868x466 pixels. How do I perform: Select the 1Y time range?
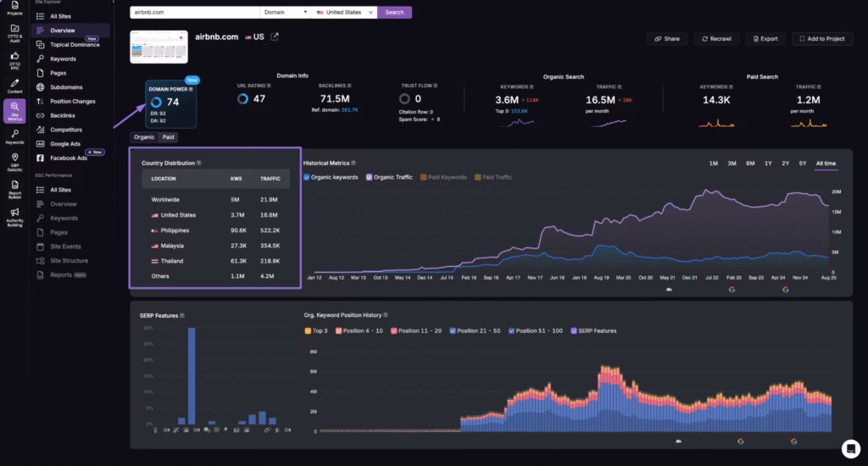768,163
